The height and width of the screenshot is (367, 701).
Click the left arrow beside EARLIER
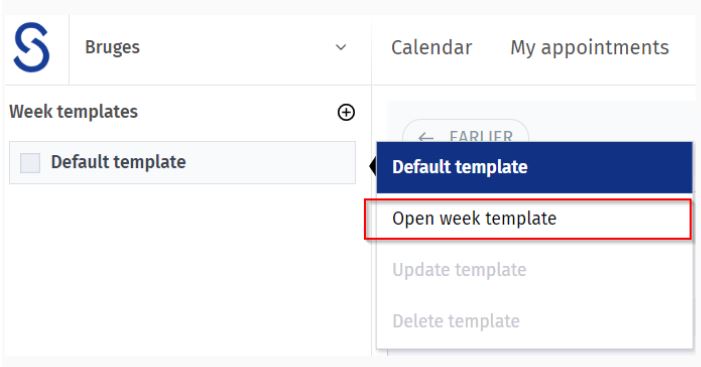pos(426,137)
